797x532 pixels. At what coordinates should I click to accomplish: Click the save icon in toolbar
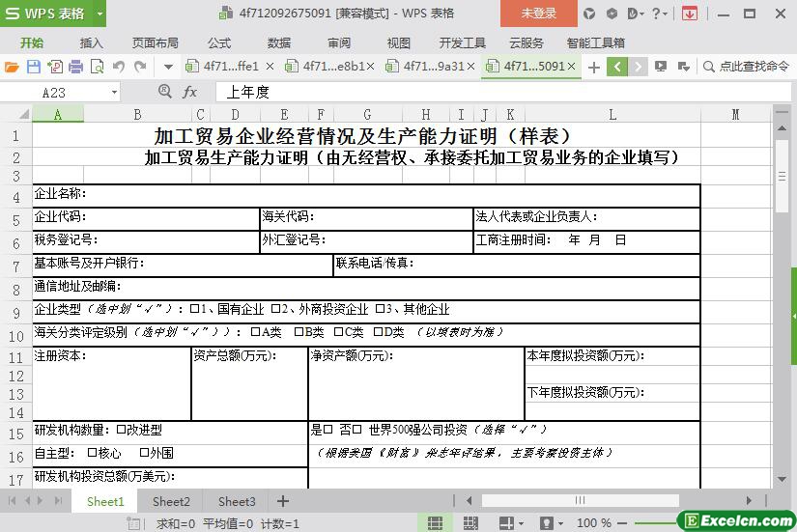coord(33,67)
